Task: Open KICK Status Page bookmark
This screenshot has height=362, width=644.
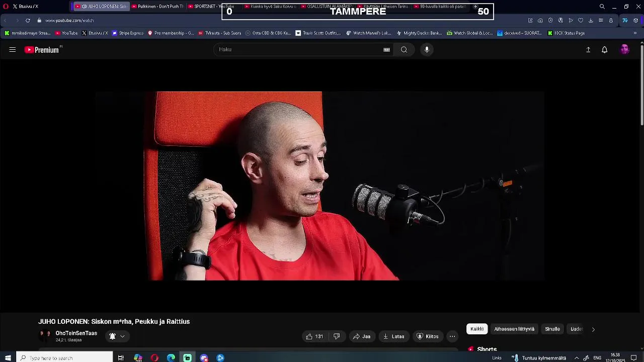Action: coord(566,33)
